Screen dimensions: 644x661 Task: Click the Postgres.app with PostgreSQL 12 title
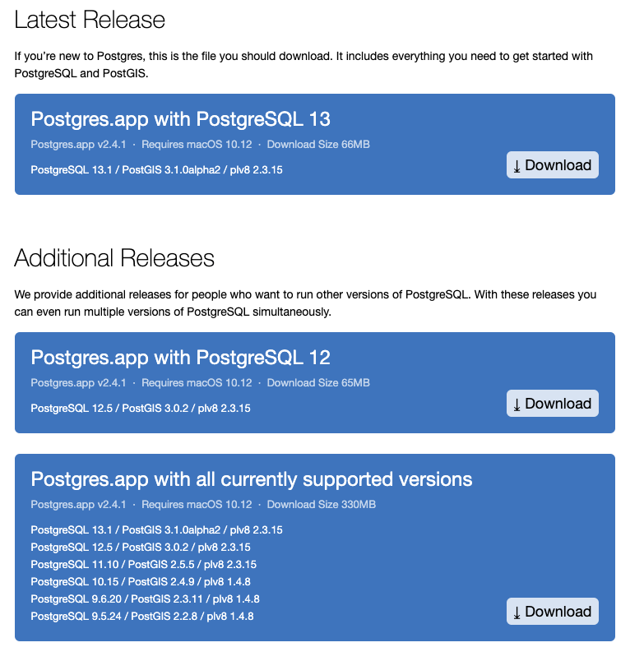180,358
